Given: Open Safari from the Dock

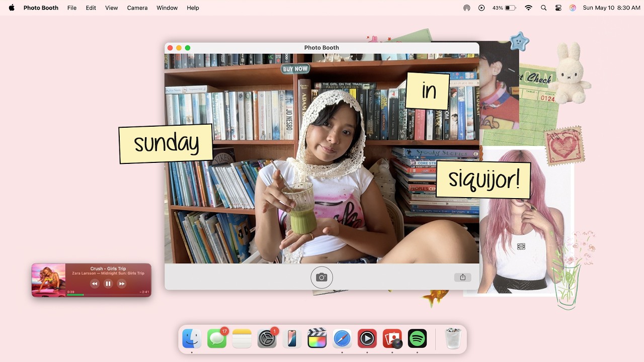Looking at the screenshot, I should 342,338.
